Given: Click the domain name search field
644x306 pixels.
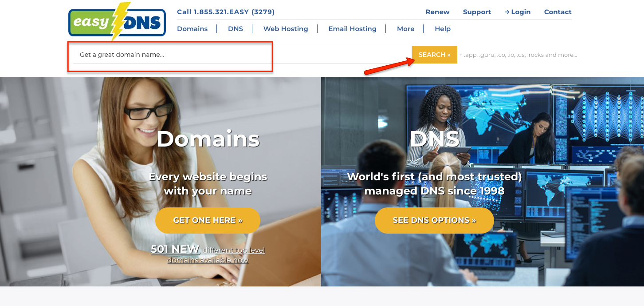Looking at the screenshot, I should point(171,55).
